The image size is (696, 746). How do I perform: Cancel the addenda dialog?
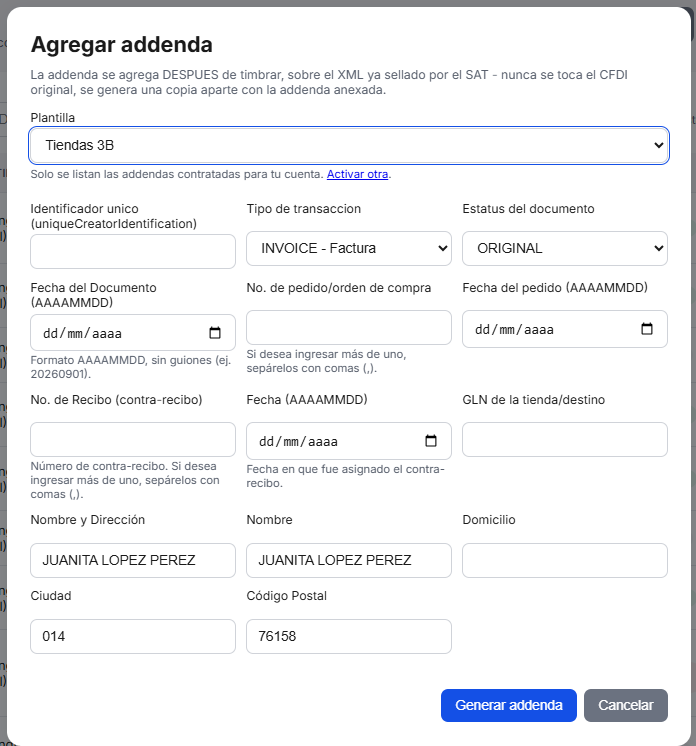click(626, 705)
